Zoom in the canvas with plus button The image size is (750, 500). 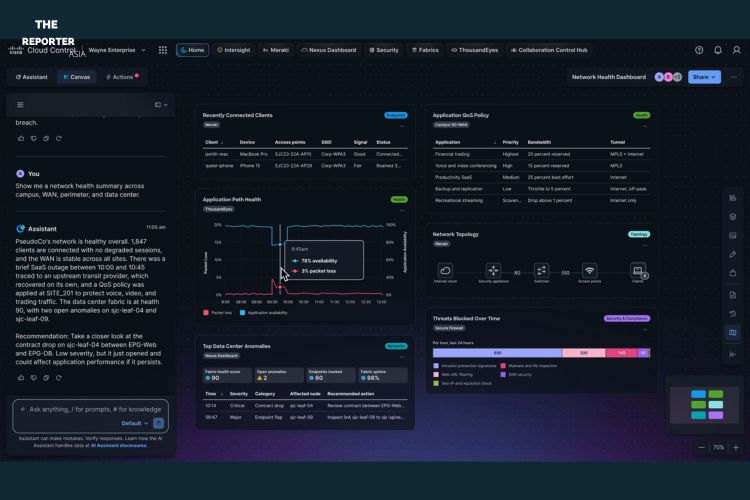coord(736,447)
